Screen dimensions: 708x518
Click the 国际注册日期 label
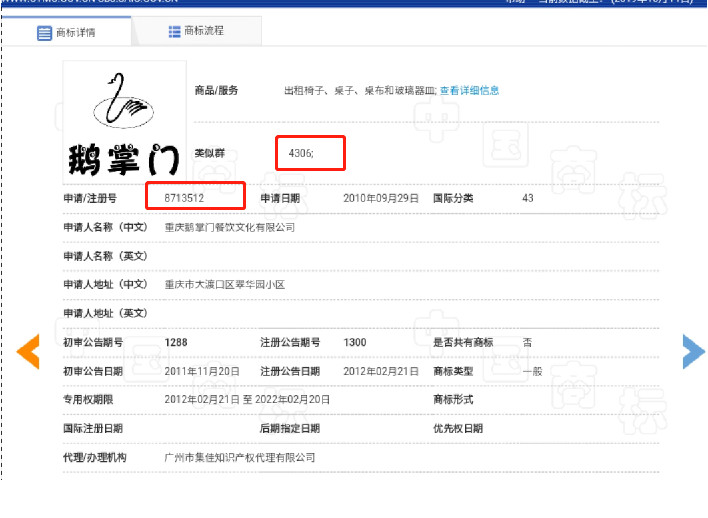coord(93,429)
